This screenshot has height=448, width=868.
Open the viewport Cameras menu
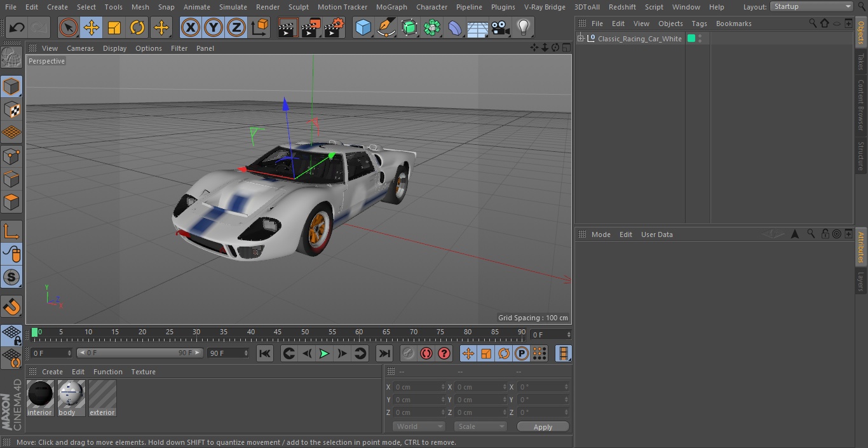tap(80, 48)
